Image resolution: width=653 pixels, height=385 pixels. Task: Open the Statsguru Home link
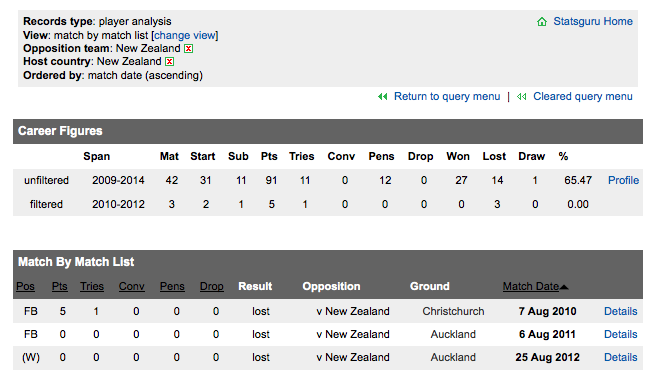click(593, 21)
